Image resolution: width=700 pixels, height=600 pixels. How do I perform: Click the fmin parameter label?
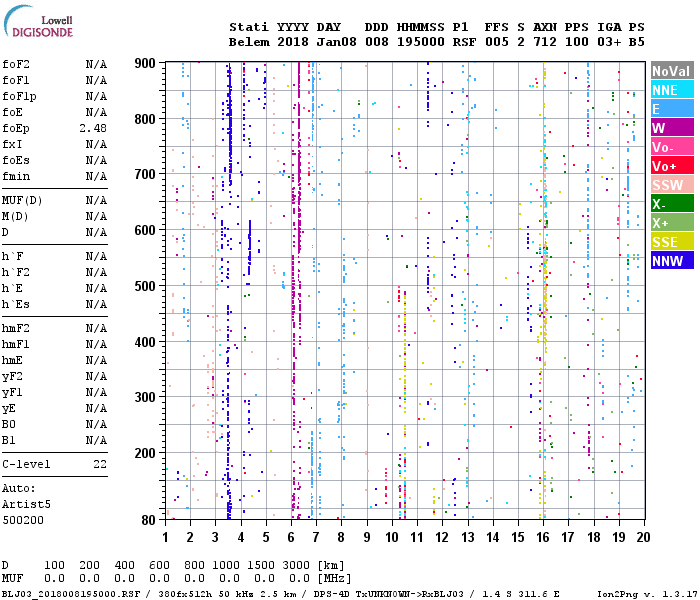click(16, 176)
